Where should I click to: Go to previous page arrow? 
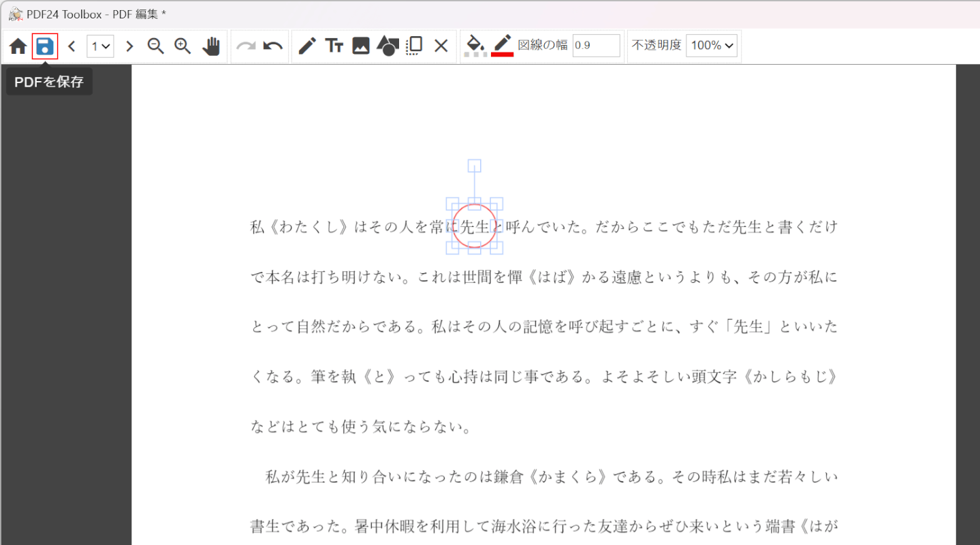click(72, 46)
